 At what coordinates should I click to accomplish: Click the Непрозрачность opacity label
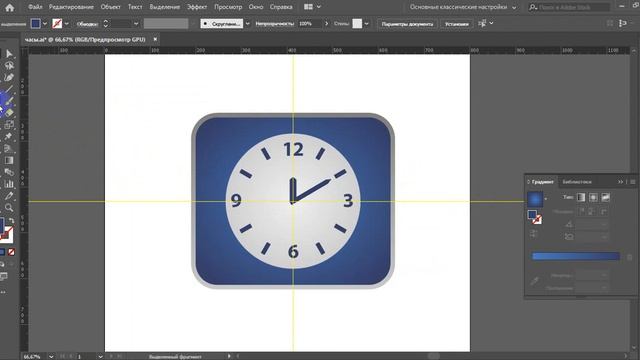[x=274, y=24]
